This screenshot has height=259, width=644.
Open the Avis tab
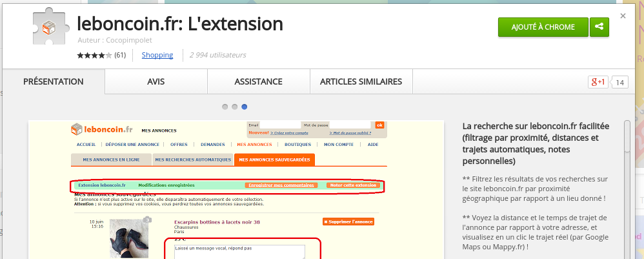(156, 81)
